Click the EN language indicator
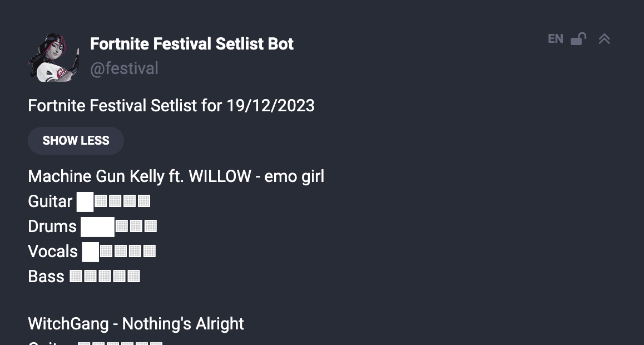Screen dimensions: 644x345 click(555, 39)
